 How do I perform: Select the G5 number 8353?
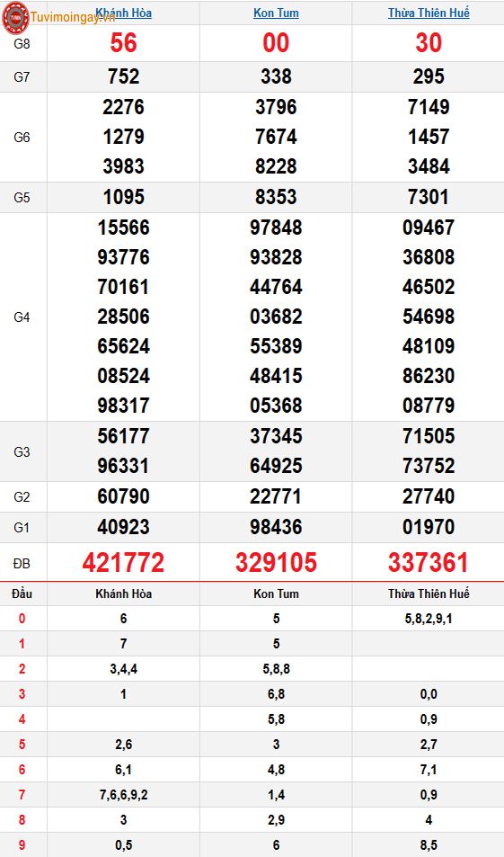[x=276, y=197]
